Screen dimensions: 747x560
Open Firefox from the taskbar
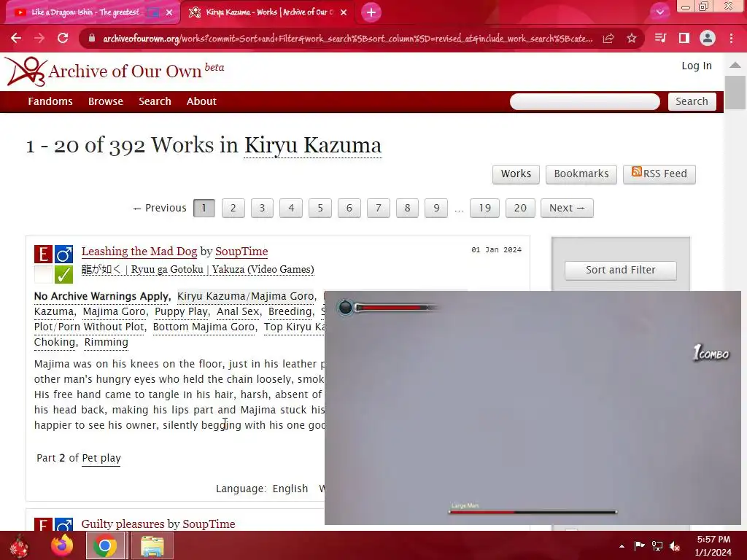(62, 545)
